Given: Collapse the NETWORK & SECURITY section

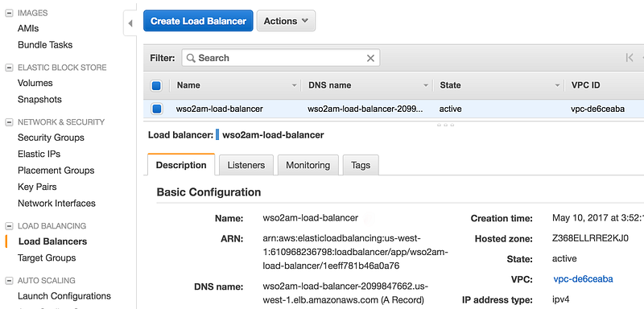Looking at the screenshot, I should (9, 122).
